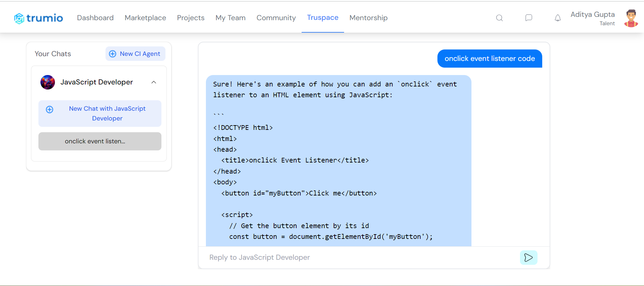Open the My Team tab
This screenshot has width=644, height=286.
(x=231, y=18)
